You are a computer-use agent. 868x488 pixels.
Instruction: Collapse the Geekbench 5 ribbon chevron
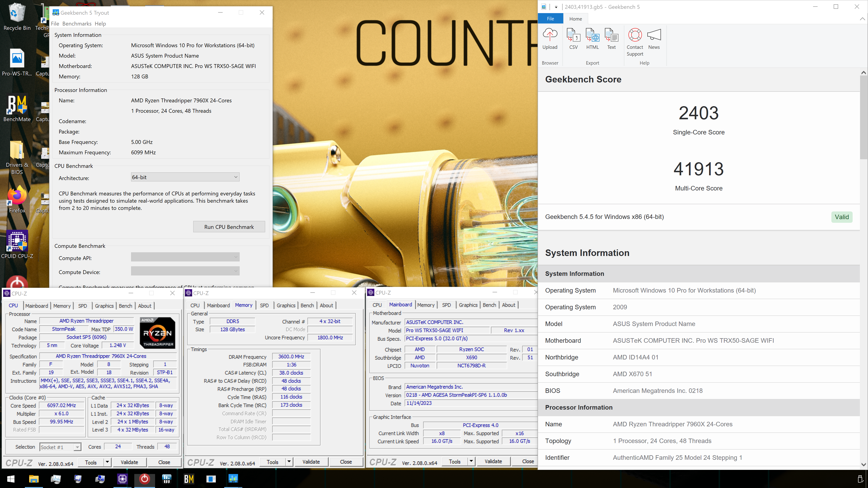click(x=862, y=19)
